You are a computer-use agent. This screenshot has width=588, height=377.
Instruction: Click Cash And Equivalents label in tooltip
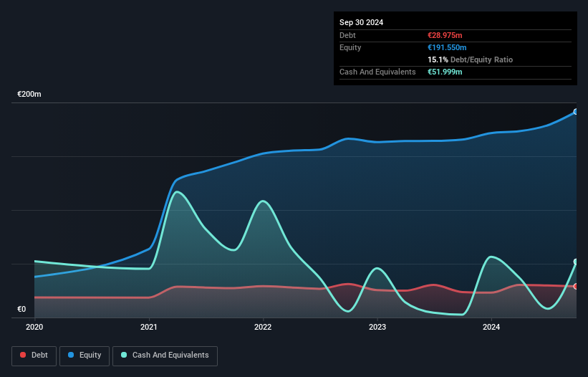tap(377, 72)
